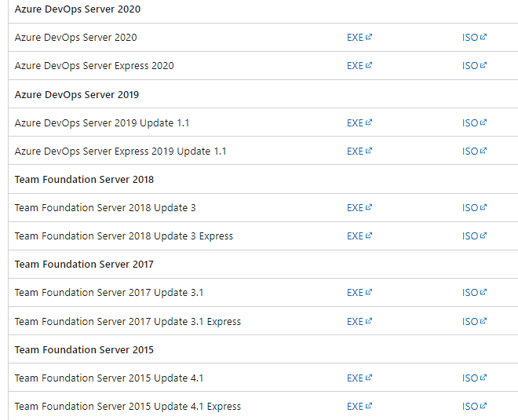The image size is (518, 420).
Task: Download Azure DevOps Server 2020 ISO
Action: pos(474,38)
